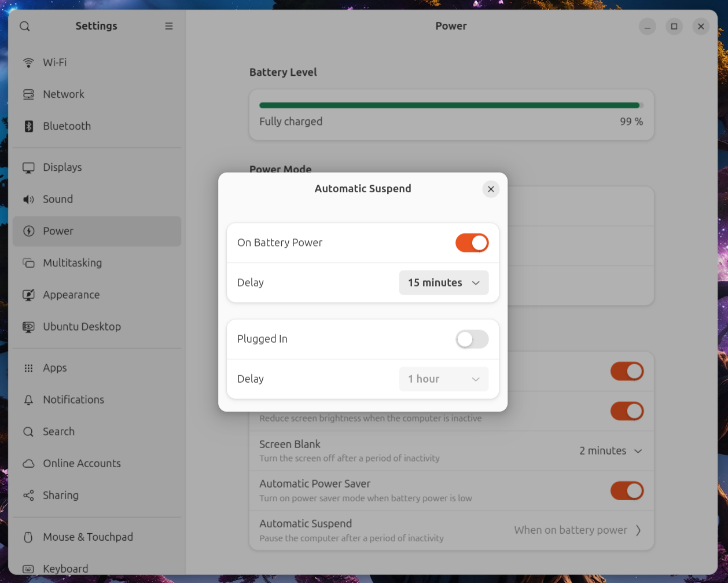The height and width of the screenshot is (583, 728).
Task: Open the Sharing settings panel
Action: pos(60,495)
